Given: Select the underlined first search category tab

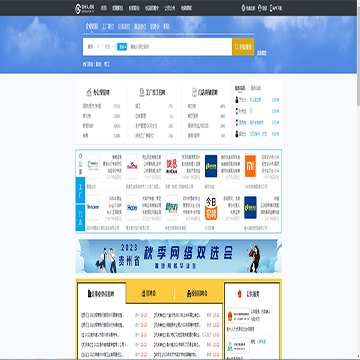Looking at the screenshot, I should point(92,27).
